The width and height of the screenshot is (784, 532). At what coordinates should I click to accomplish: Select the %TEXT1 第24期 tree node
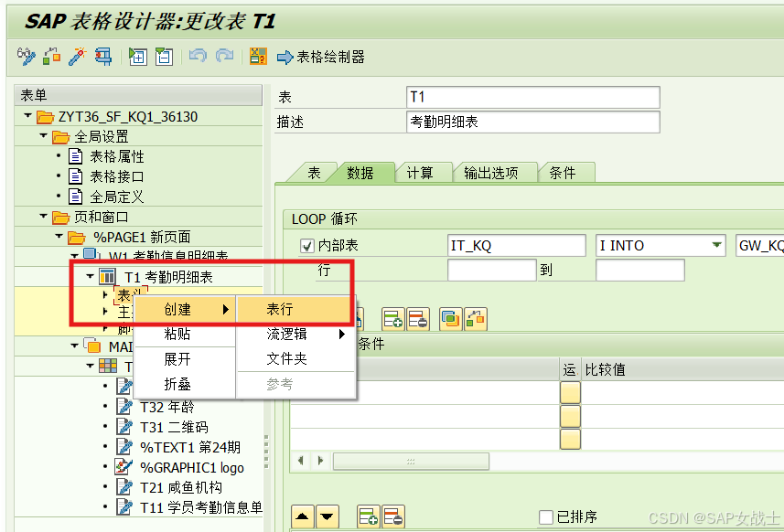(190, 447)
